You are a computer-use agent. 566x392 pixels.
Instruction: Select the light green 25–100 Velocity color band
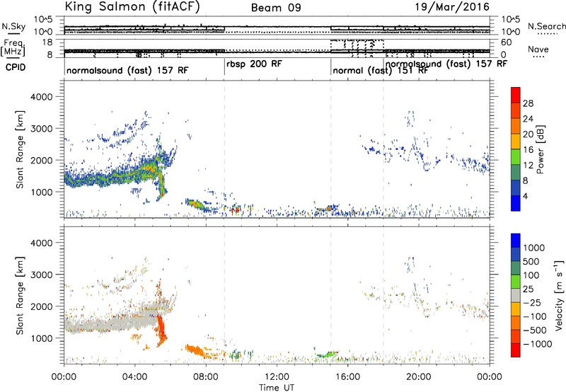tap(516, 282)
